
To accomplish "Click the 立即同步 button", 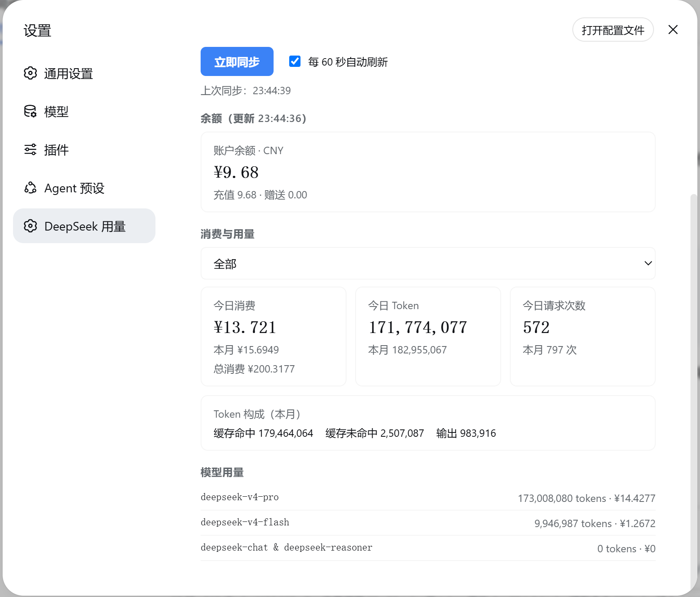I will click(x=237, y=62).
